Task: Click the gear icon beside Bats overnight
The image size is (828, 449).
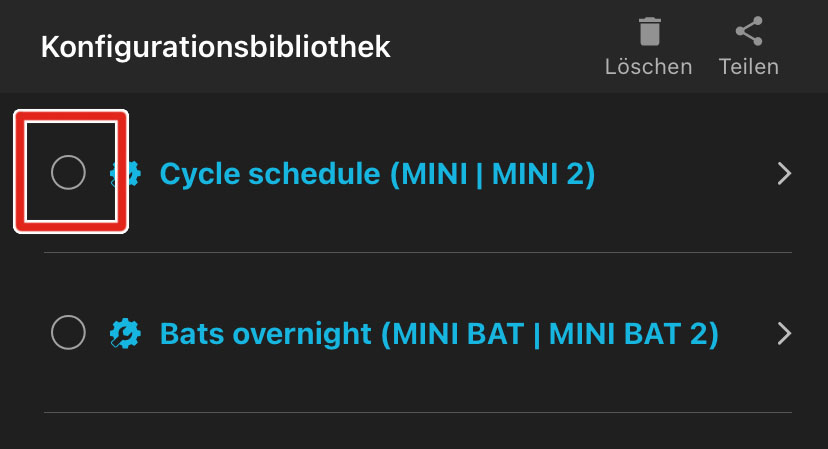Action: pyautogui.click(x=126, y=333)
